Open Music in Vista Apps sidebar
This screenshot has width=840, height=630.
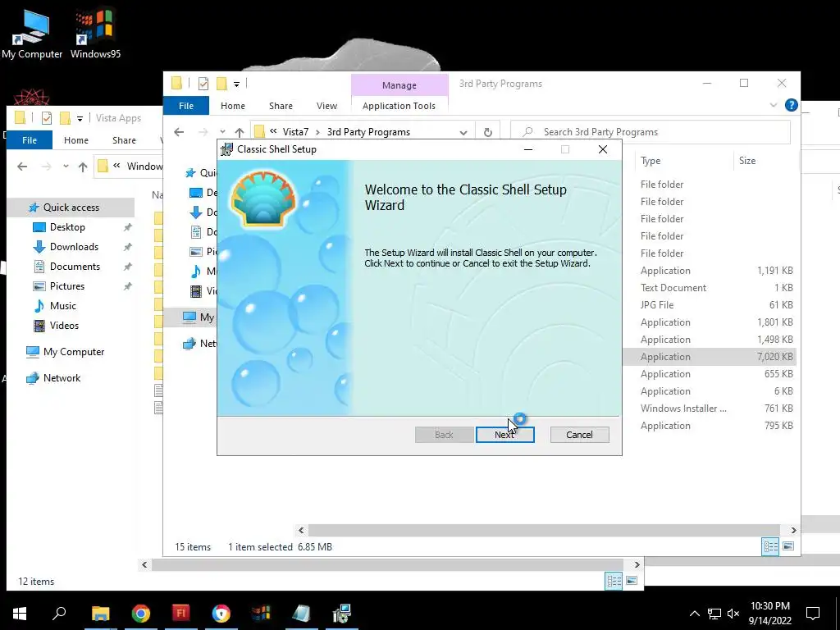click(x=62, y=306)
